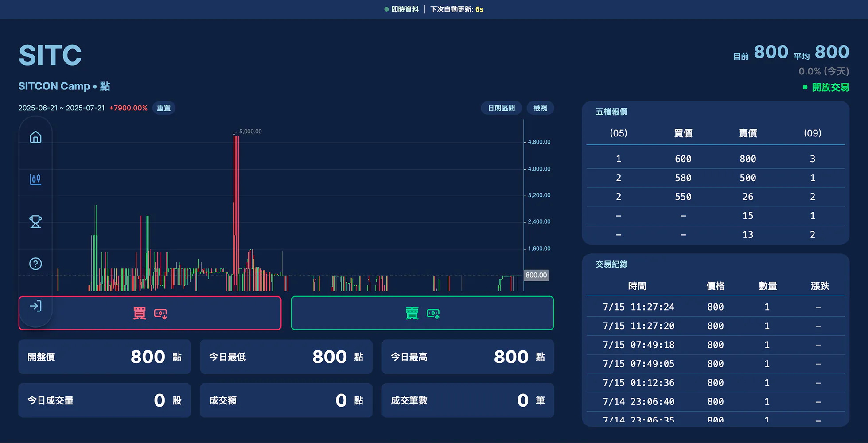This screenshot has width=868, height=443.
Task: Open the 日期區間 date range selector
Action: [x=501, y=108]
